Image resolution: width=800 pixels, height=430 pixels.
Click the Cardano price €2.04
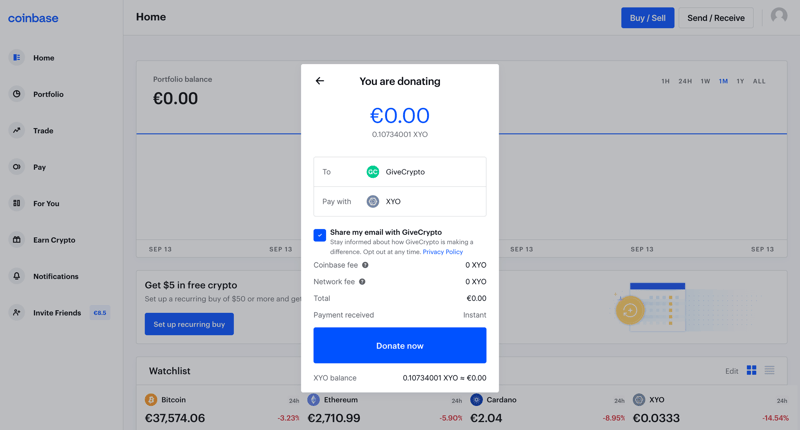[486, 418]
